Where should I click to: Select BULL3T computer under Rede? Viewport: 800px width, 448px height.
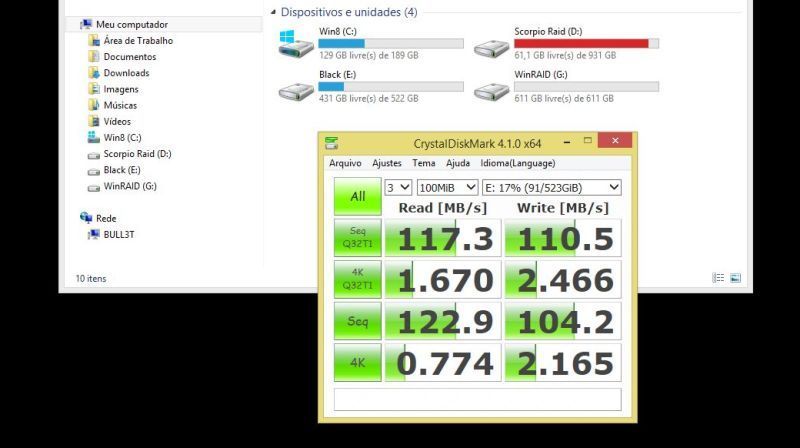point(122,234)
